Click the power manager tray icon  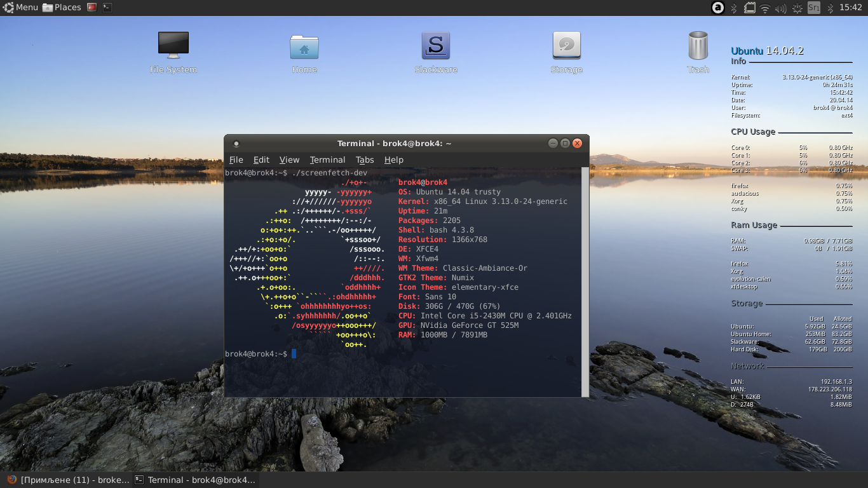pyautogui.click(x=797, y=8)
